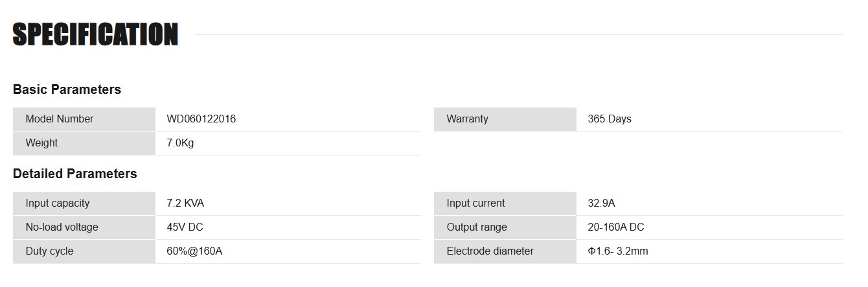Select the 45V DC value

[185, 227]
